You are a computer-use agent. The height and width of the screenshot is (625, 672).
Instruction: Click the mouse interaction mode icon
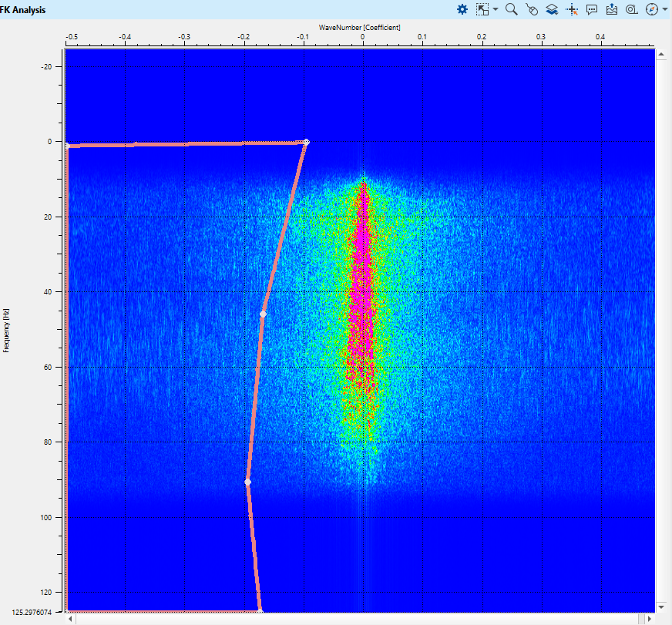tap(532, 9)
